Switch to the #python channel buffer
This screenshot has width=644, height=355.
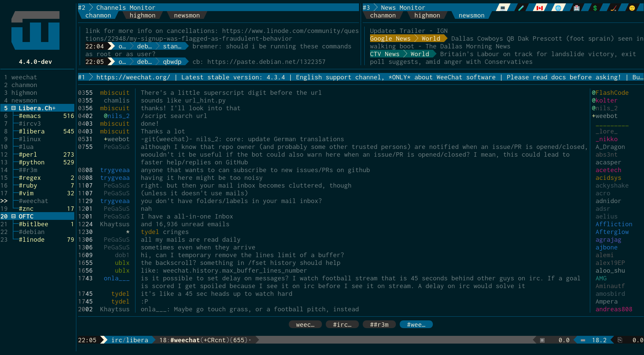[32, 162]
